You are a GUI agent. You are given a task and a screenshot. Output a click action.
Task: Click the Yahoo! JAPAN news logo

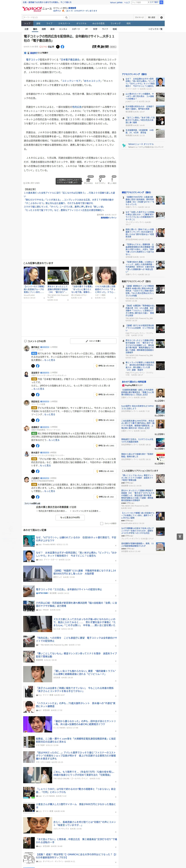37,9
